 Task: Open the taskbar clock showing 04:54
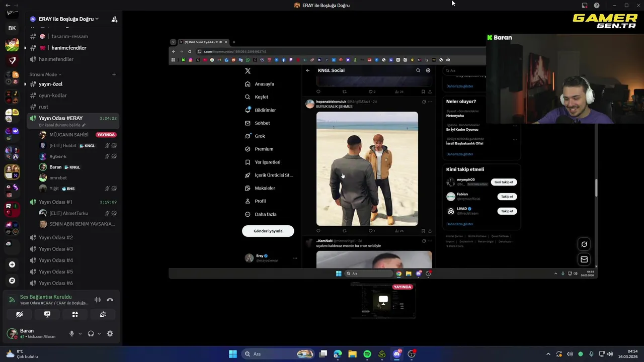click(628, 354)
